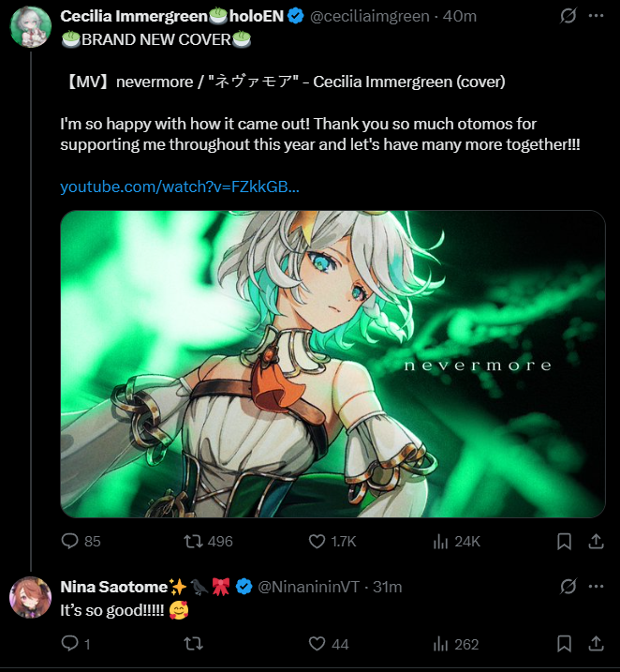
Task: Open the youtube.com/watch link
Action: click(x=180, y=187)
